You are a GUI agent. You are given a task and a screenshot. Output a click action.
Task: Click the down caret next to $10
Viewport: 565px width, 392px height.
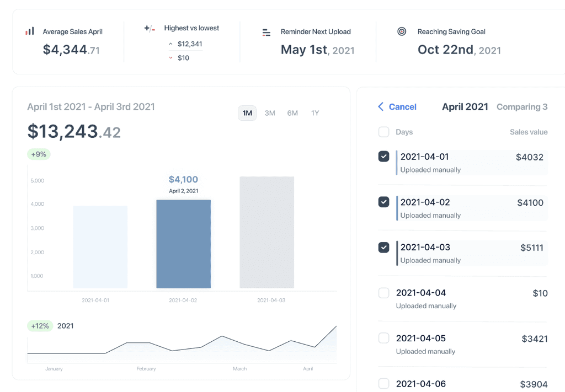pos(170,57)
